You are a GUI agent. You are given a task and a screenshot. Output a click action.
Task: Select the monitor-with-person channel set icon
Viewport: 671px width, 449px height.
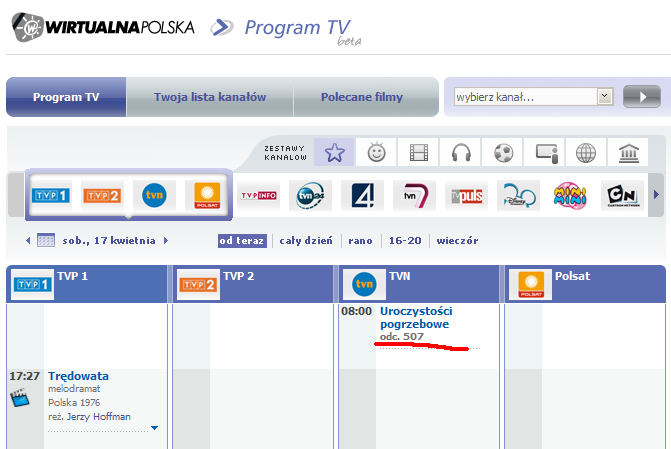point(545,152)
